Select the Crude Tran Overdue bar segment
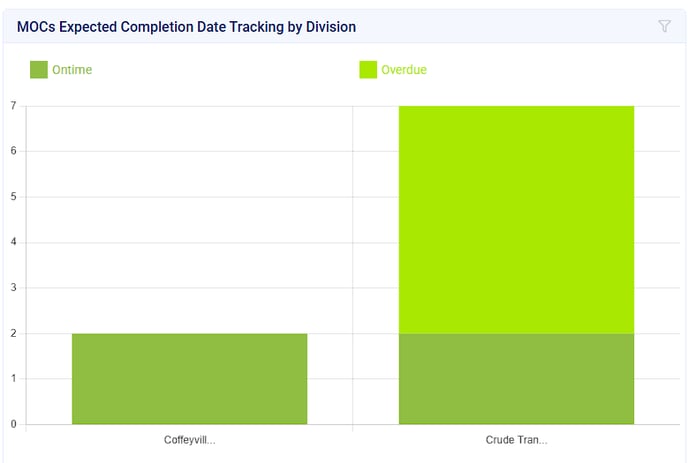The image size is (688, 463). [516, 219]
